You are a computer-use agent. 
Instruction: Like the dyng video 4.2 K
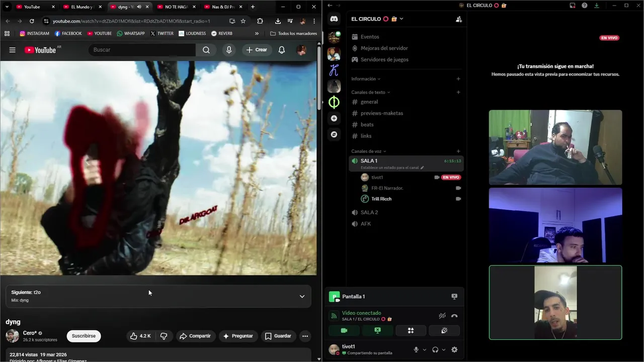[140, 336]
